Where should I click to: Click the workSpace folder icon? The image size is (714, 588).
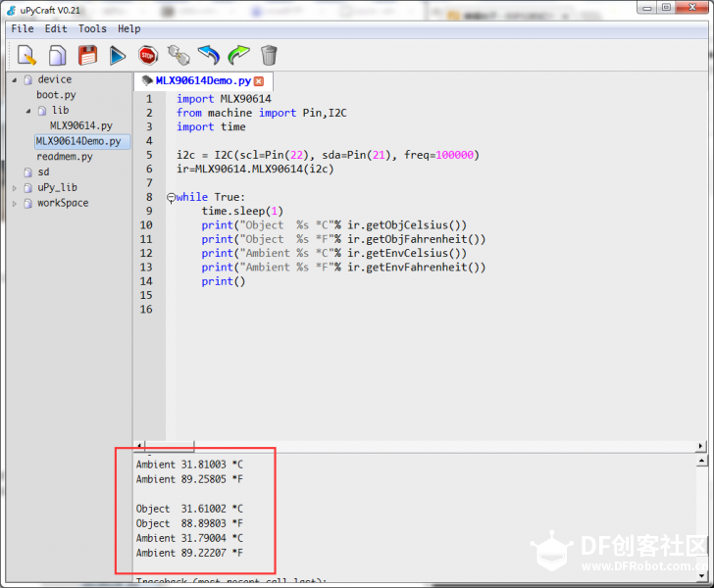28,204
